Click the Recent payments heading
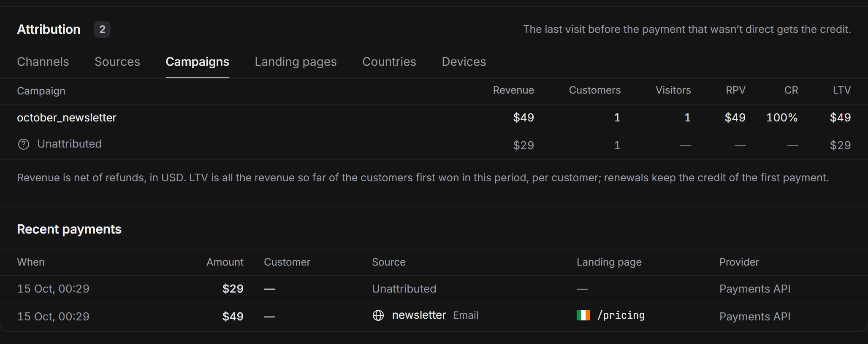The height and width of the screenshot is (344, 868). 69,229
